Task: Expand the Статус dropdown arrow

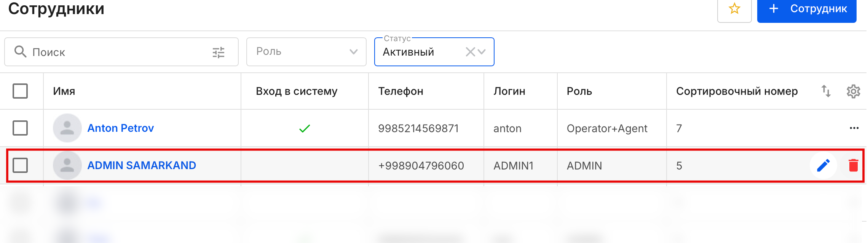Action: (482, 52)
